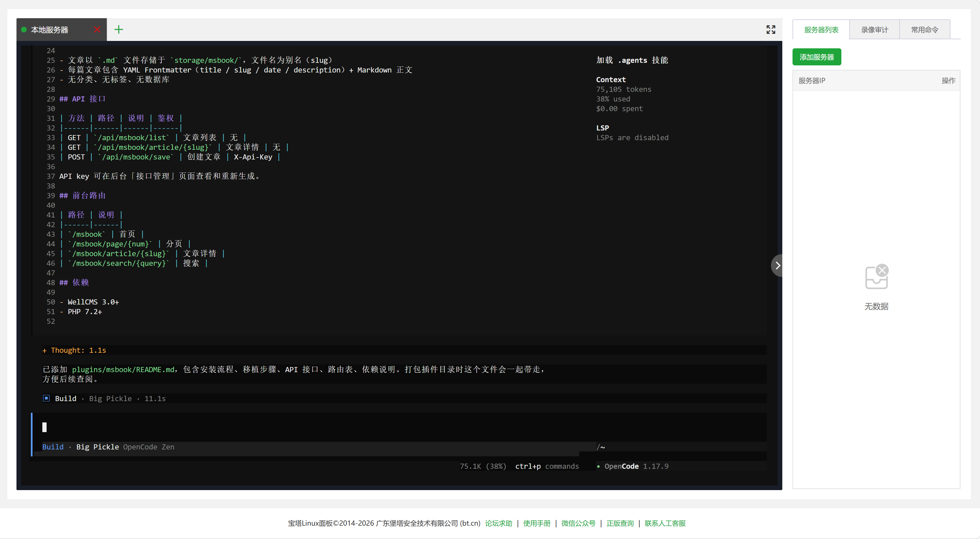Click the 'plugins/msbook/README.md' file path
This screenshot has height=539, width=980.
click(123, 370)
